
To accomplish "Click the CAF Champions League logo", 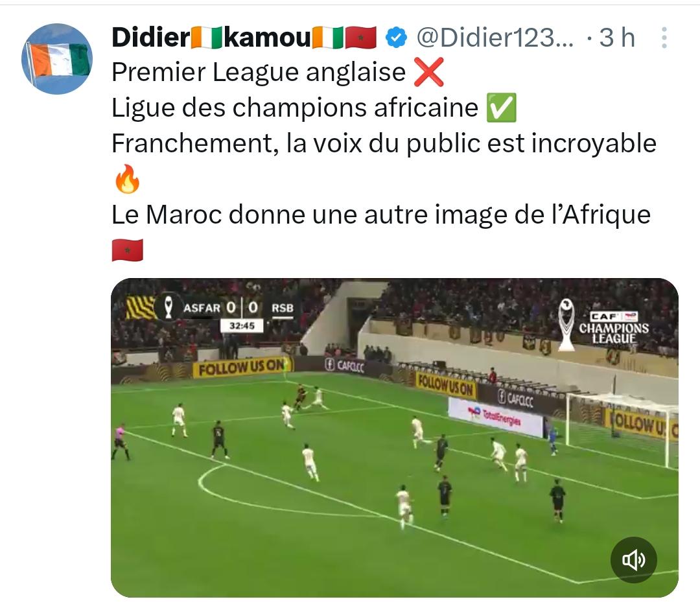I will click(x=603, y=325).
